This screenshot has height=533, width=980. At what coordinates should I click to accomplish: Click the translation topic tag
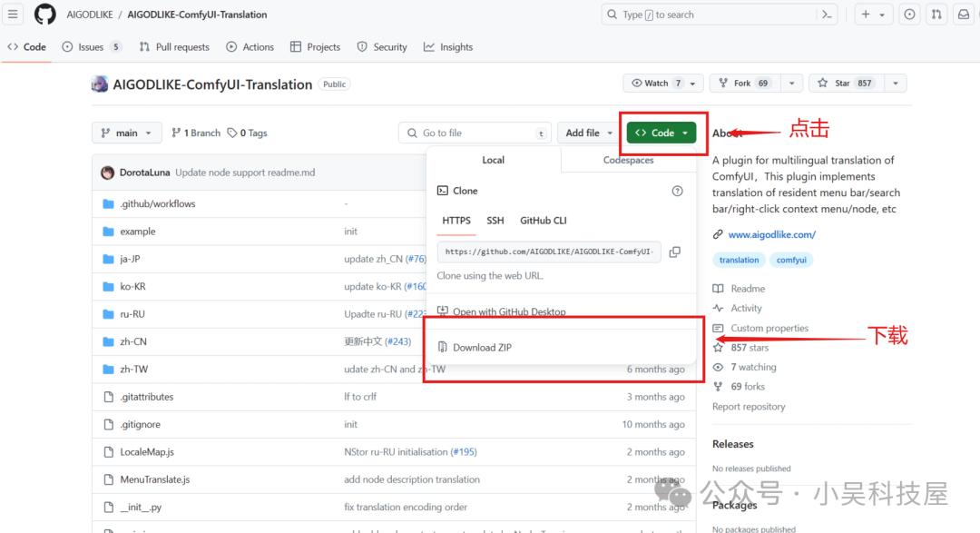pyautogui.click(x=739, y=260)
